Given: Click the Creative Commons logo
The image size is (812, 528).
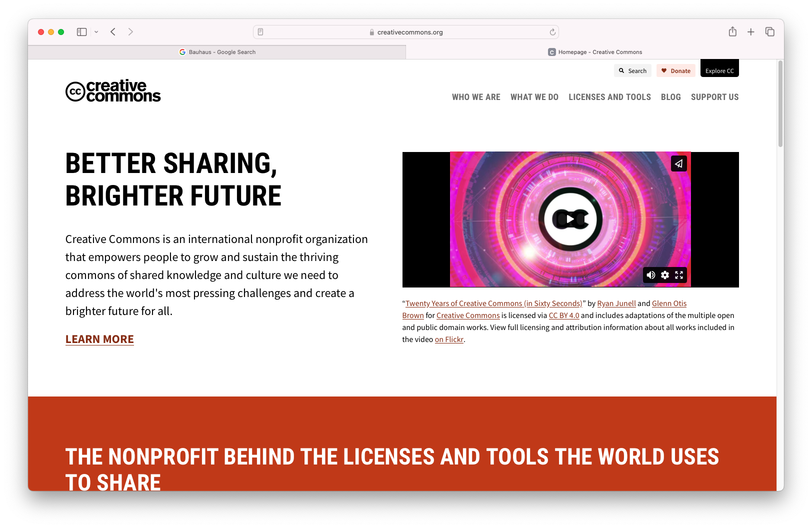Looking at the screenshot, I should coord(113,90).
